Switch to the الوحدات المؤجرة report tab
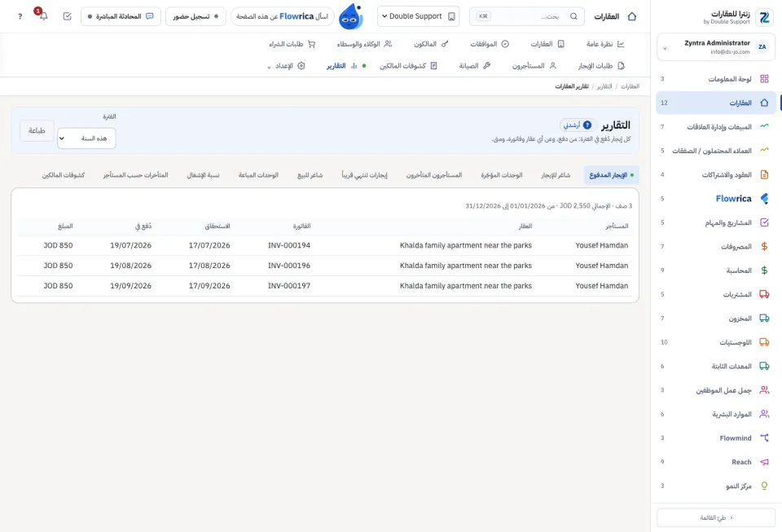 (x=502, y=175)
